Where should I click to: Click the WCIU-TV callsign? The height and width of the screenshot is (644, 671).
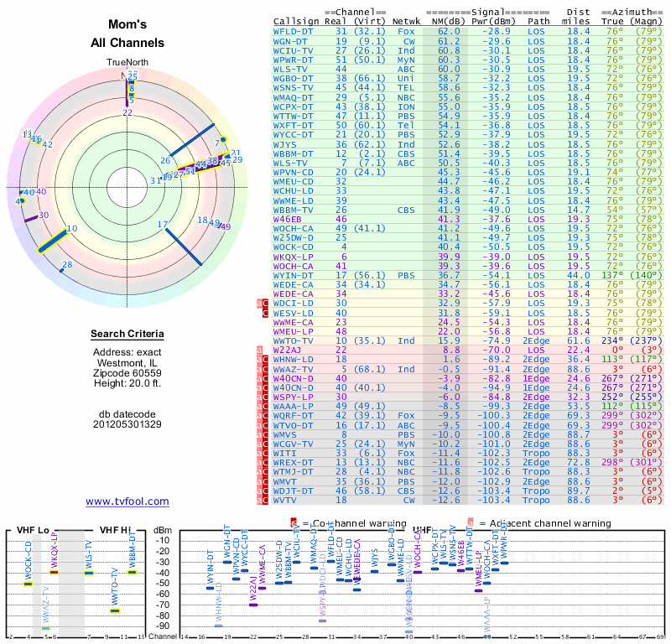(293, 51)
